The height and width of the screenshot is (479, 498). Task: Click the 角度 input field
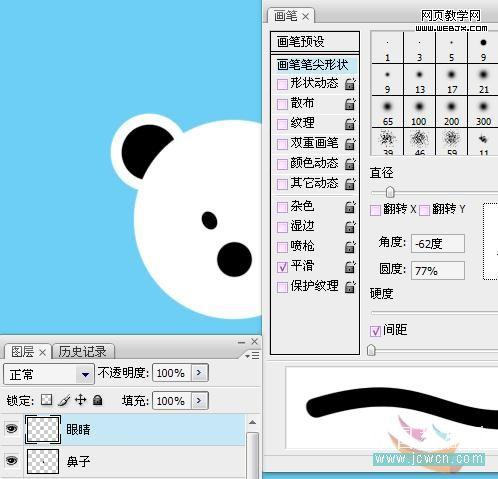[438, 244]
